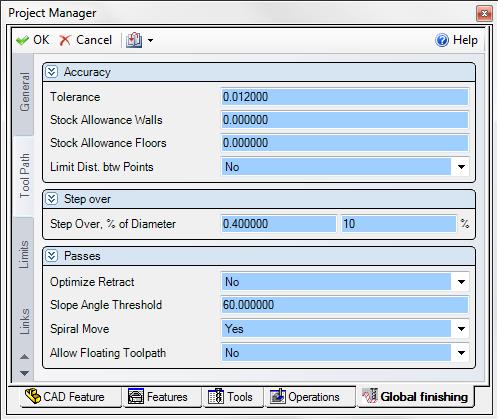Viewport: 498px width, 420px height.
Task: Open the Limit Dist. btw Points dropdown
Action: pos(461,167)
